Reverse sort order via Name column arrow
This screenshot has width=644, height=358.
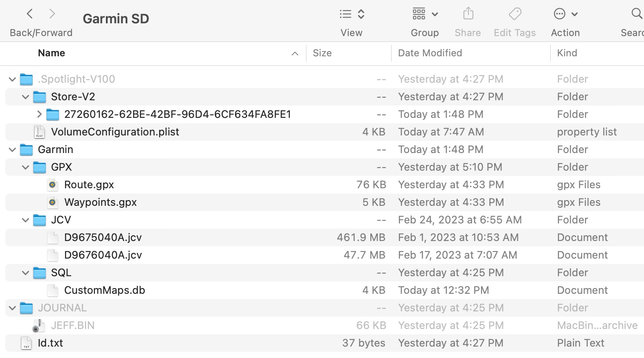(x=295, y=54)
